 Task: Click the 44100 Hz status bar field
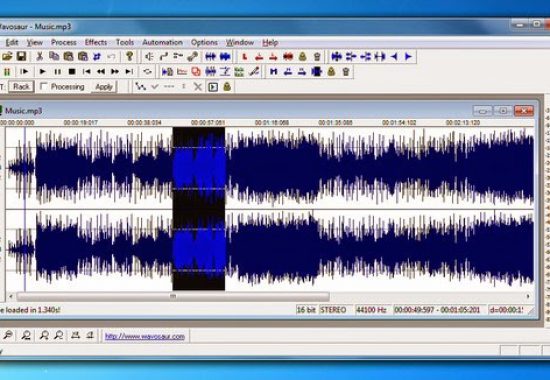click(x=371, y=310)
